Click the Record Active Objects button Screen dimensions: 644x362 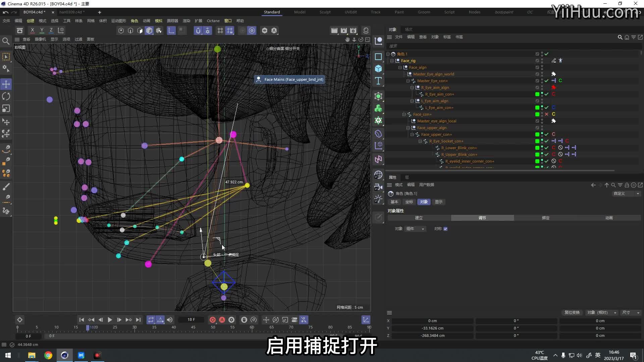[213, 320]
